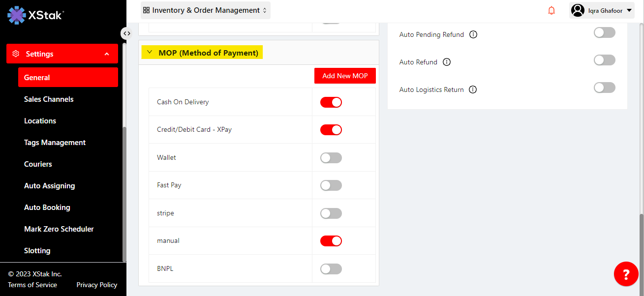Screen dimensions: 644x296
Task: Click the user profile avatar icon
Action: [x=578, y=10]
